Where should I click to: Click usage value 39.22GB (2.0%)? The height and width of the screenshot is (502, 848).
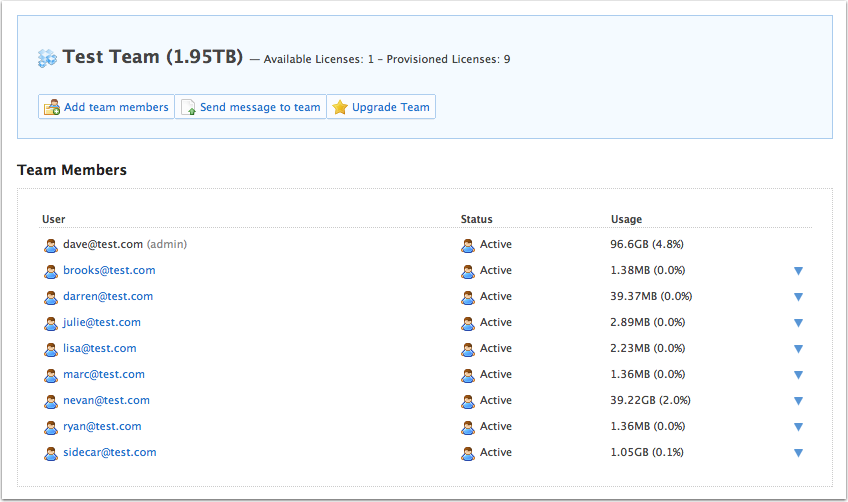651,400
